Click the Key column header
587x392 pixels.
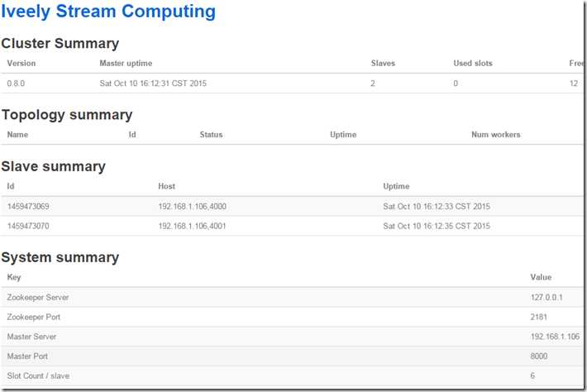[x=14, y=277]
